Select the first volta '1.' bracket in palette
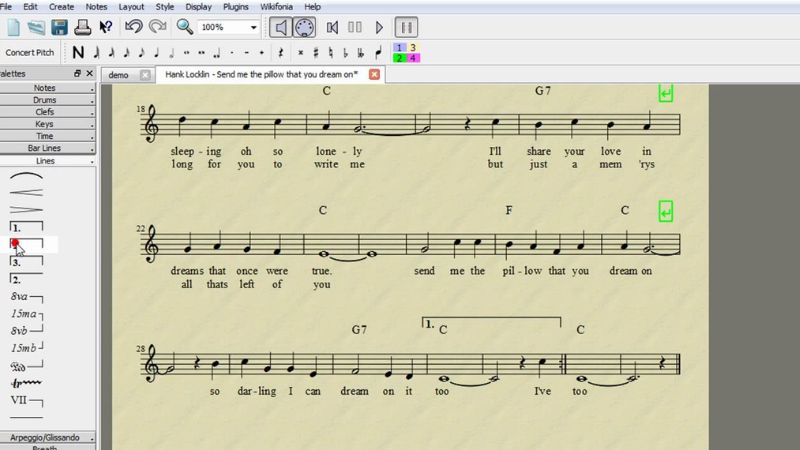800x450 pixels. tap(27, 227)
